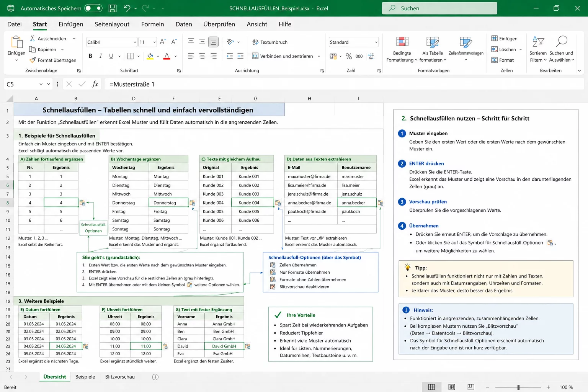Image resolution: width=588 pixels, height=392 pixels.
Task: Click the Format übertragen paintbrush
Action: (x=53, y=60)
